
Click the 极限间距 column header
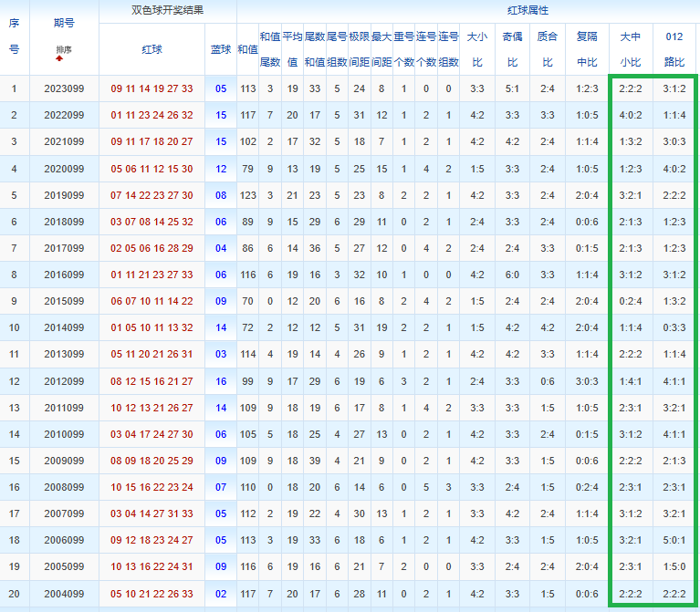pyautogui.click(x=360, y=49)
